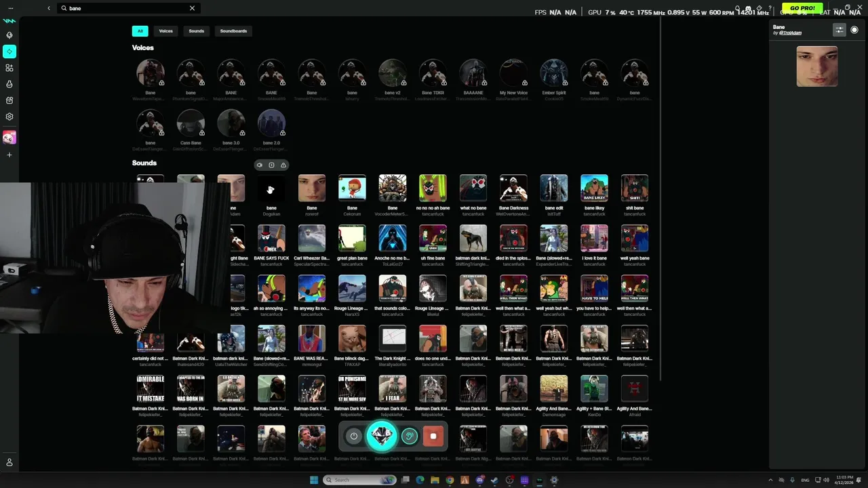Screen dimensions: 868x488
Task: Click the plus icon in sidebar
Action: coord(9,155)
